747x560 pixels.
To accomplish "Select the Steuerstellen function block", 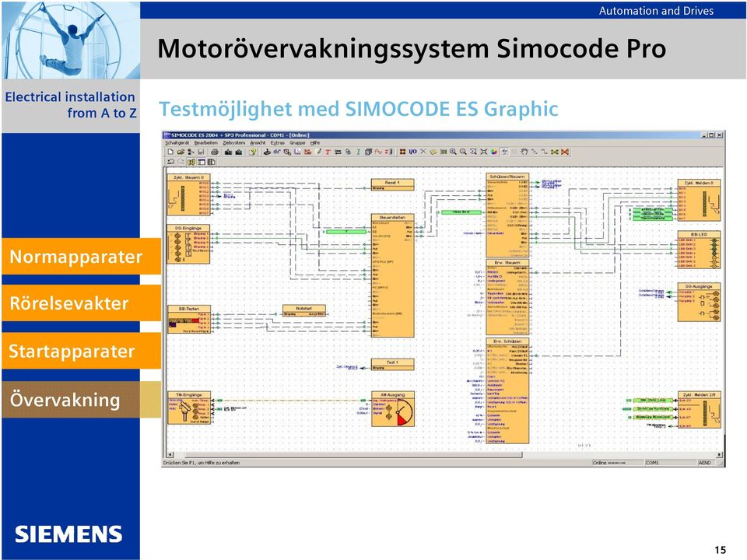I will (x=392, y=276).
